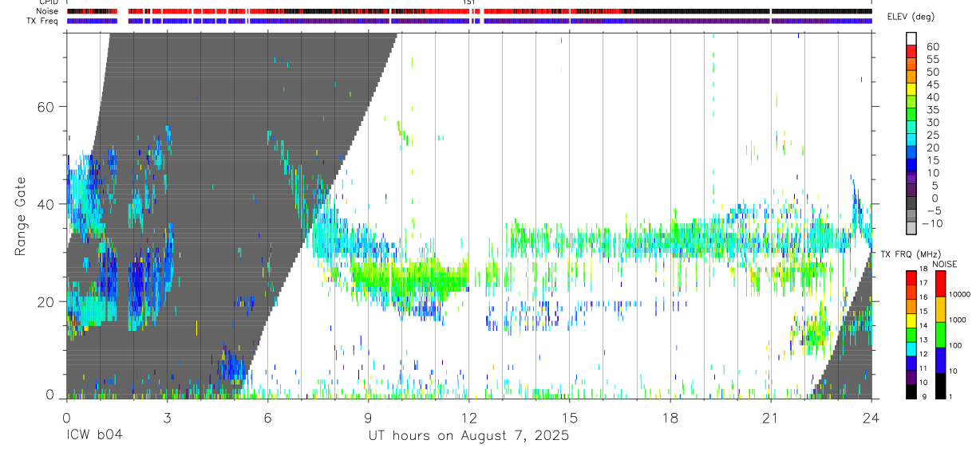The height and width of the screenshot is (452, 980).
Task: Click orange NOISE swatch between 10000 and 1000
Action: (x=940, y=309)
